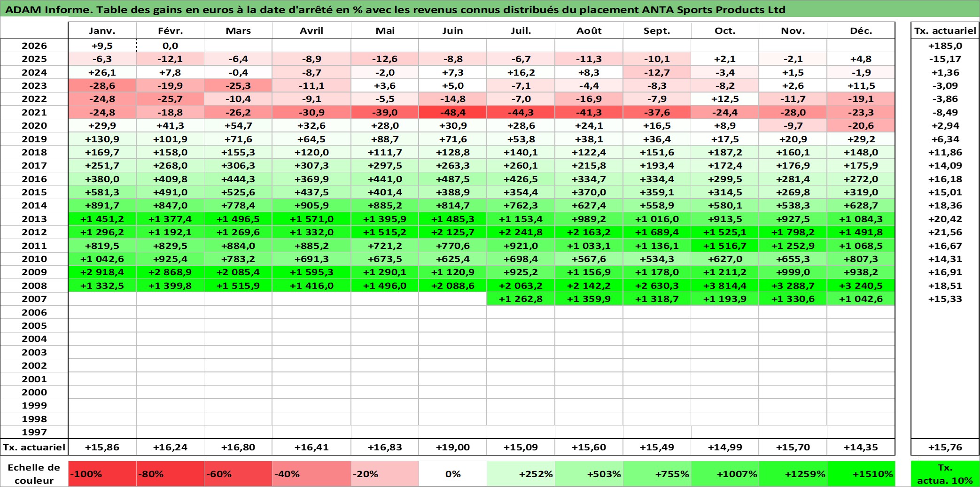Click the -20,6 cell in December 2020
This screenshot has width=980, height=487.
pos(861,125)
